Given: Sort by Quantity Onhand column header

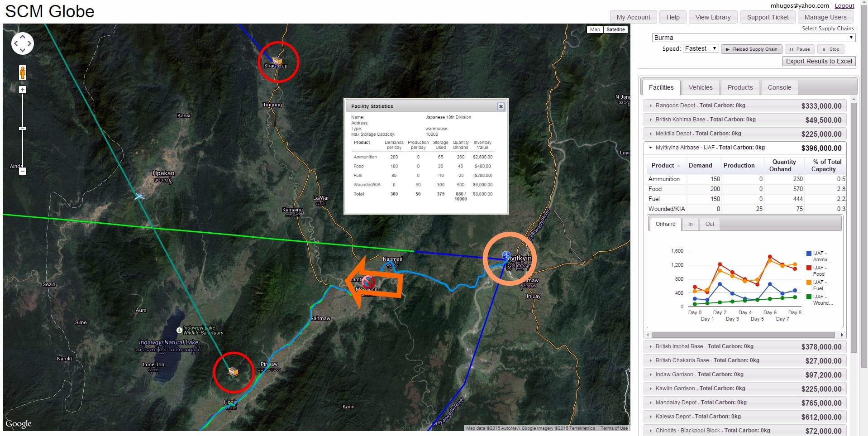Looking at the screenshot, I should 784,165.
